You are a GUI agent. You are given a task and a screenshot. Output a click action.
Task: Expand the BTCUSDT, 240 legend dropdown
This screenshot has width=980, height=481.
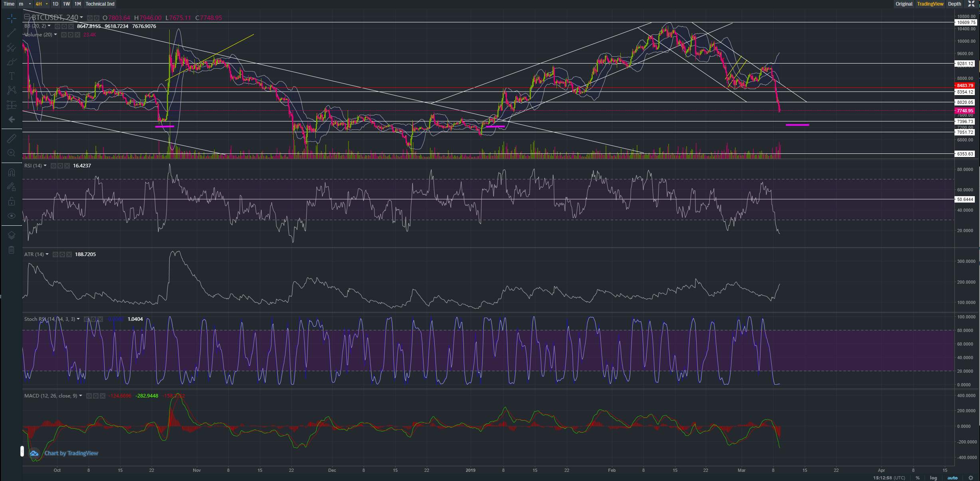point(81,18)
